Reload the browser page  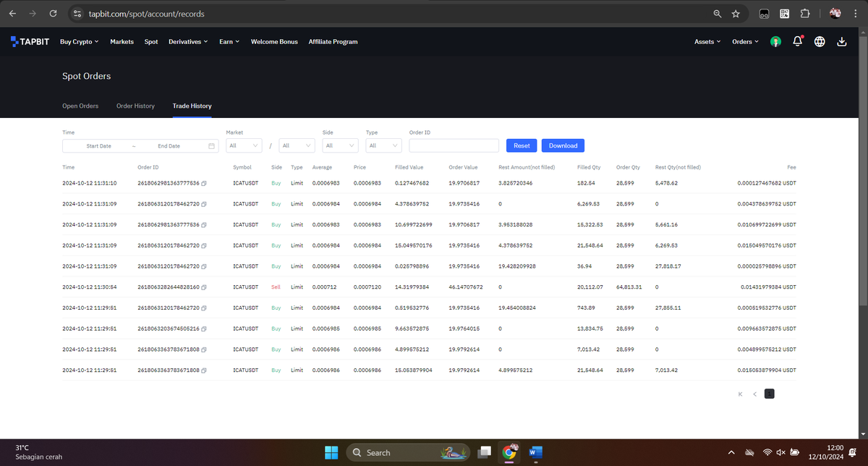coord(53,14)
